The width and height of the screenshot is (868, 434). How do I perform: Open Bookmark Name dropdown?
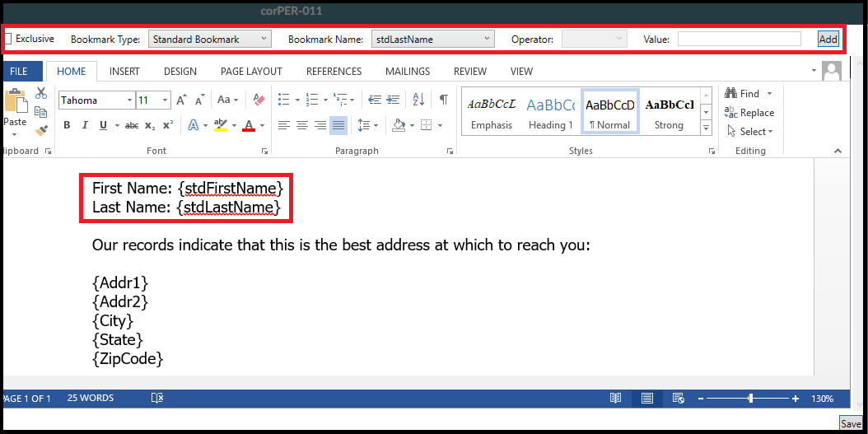click(432, 40)
